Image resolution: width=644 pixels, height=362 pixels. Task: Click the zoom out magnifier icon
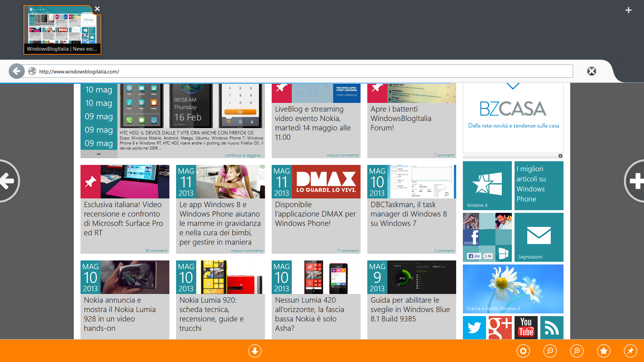[550, 351]
